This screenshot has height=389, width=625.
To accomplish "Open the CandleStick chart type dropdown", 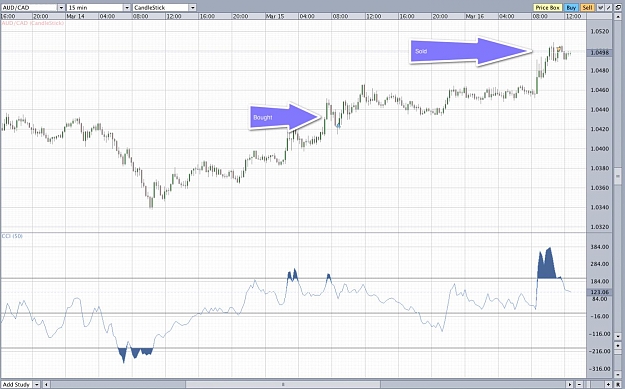I will [x=193, y=8].
